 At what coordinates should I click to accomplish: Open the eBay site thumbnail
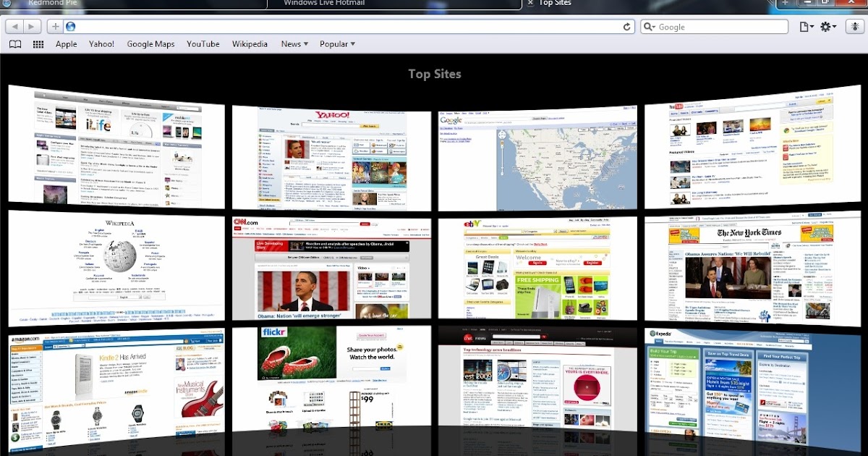pos(537,268)
